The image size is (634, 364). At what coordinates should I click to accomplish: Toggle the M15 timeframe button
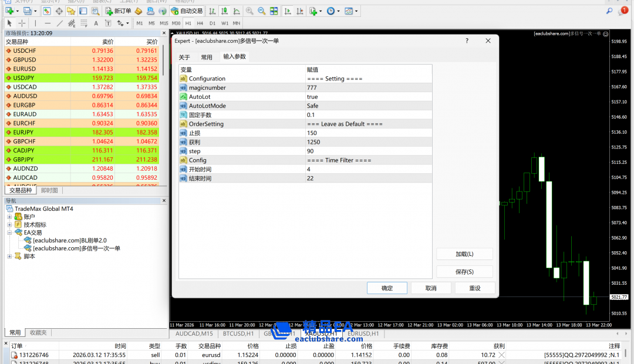click(164, 23)
